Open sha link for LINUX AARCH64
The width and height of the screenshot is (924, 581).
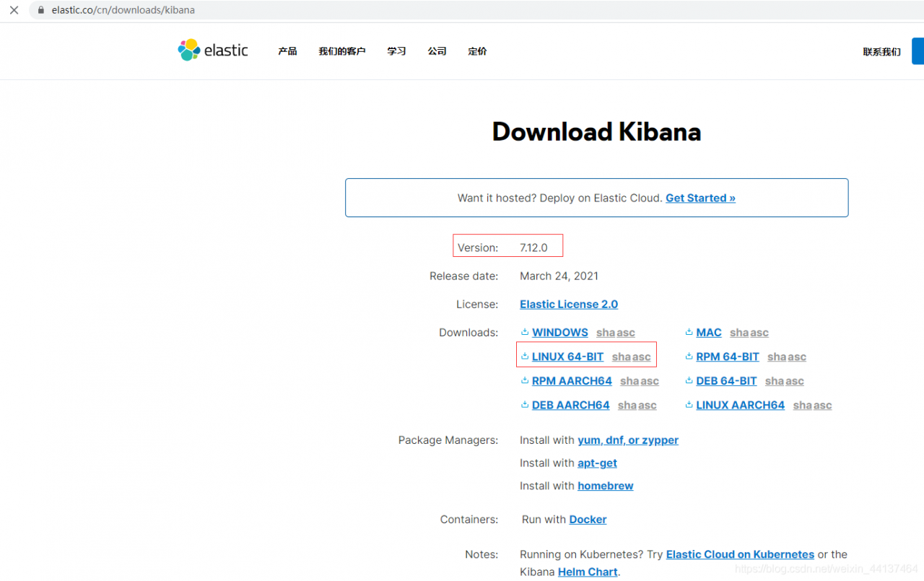point(803,406)
